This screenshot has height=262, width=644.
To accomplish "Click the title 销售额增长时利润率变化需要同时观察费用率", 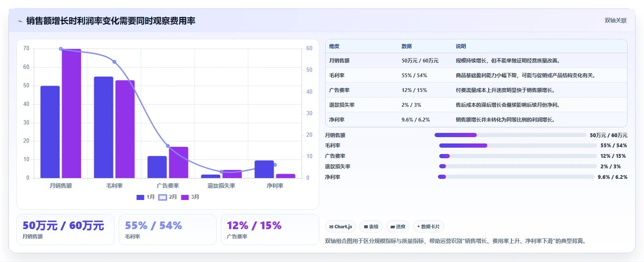I will coord(111,21).
